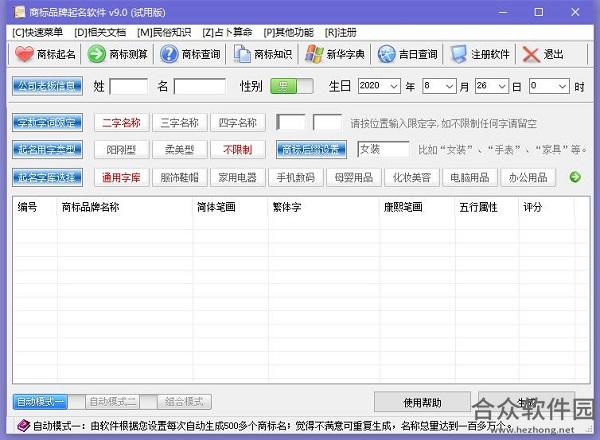Toggle the 性别 switch showing 男
The width and height of the screenshot is (600, 440).
(x=292, y=86)
